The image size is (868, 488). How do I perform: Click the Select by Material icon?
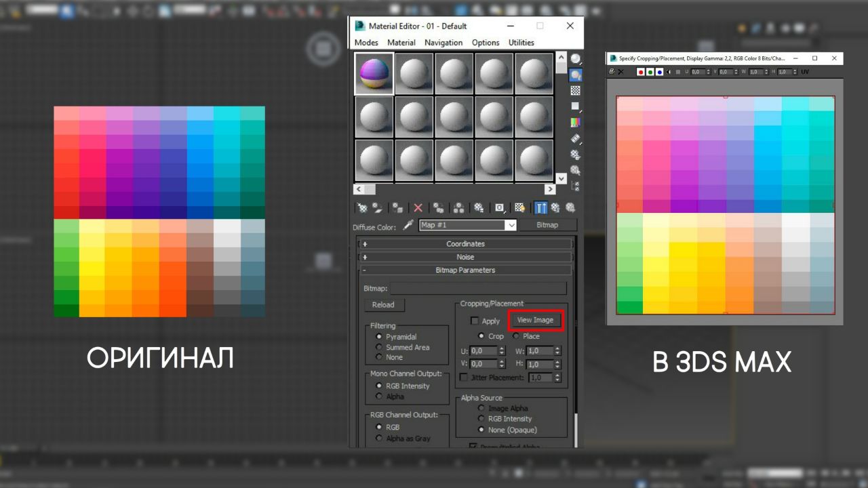[576, 171]
